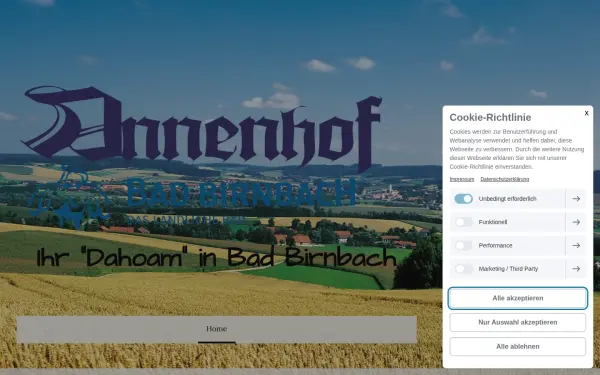Expand Unbedingt erforderlich details arrow
The image size is (600, 375).
[576, 199]
